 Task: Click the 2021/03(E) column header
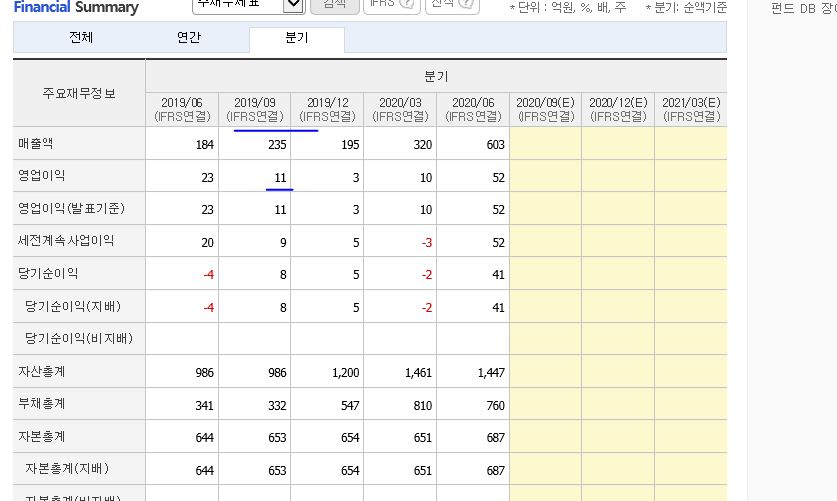[x=691, y=109]
